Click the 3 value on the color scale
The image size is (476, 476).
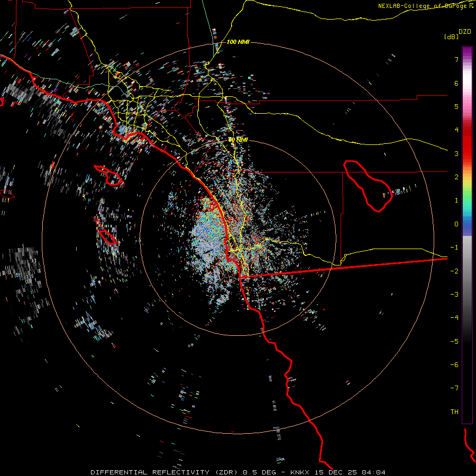coord(456,153)
